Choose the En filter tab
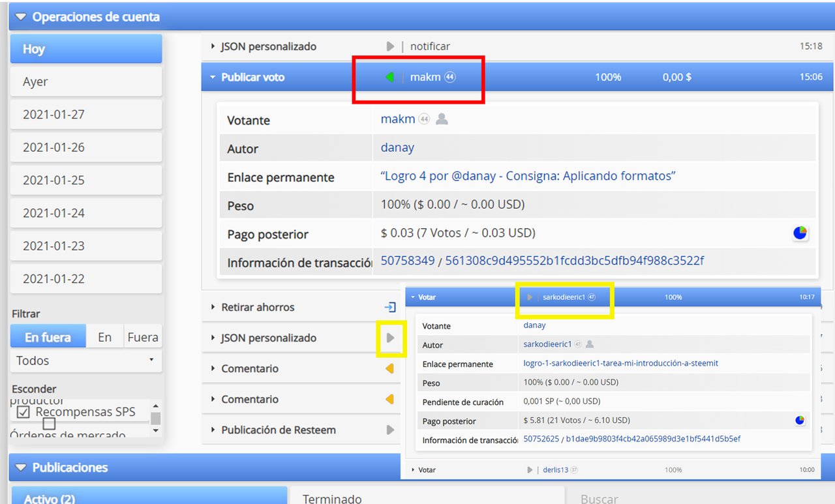 [105, 337]
